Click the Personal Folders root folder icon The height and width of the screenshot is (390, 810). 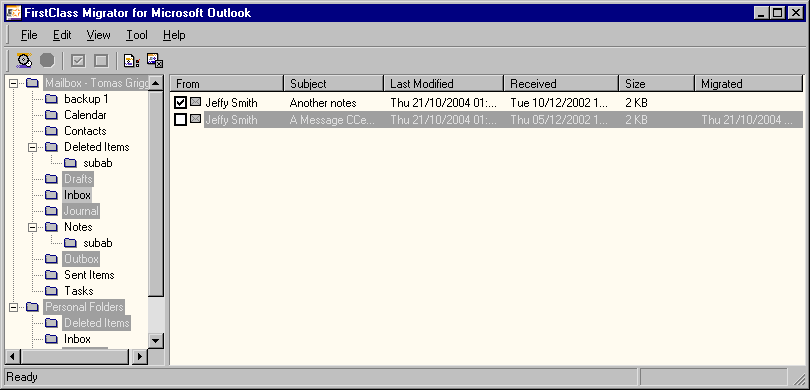tap(33, 307)
